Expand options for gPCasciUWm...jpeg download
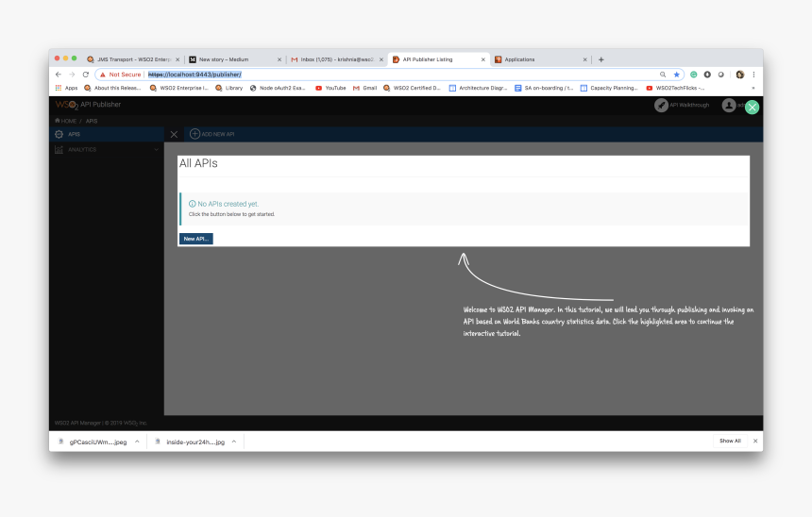The height and width of the screenshot is (517, 812). (x=137, y=442)
